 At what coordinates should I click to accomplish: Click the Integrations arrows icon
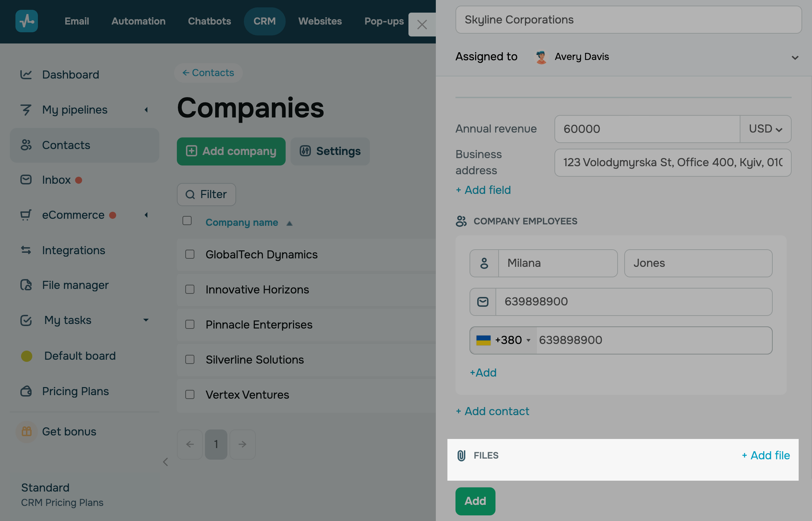(26, 250)
